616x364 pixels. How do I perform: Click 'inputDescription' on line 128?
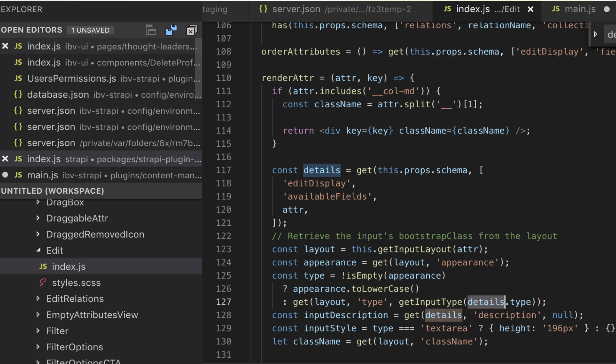(346, 315)
